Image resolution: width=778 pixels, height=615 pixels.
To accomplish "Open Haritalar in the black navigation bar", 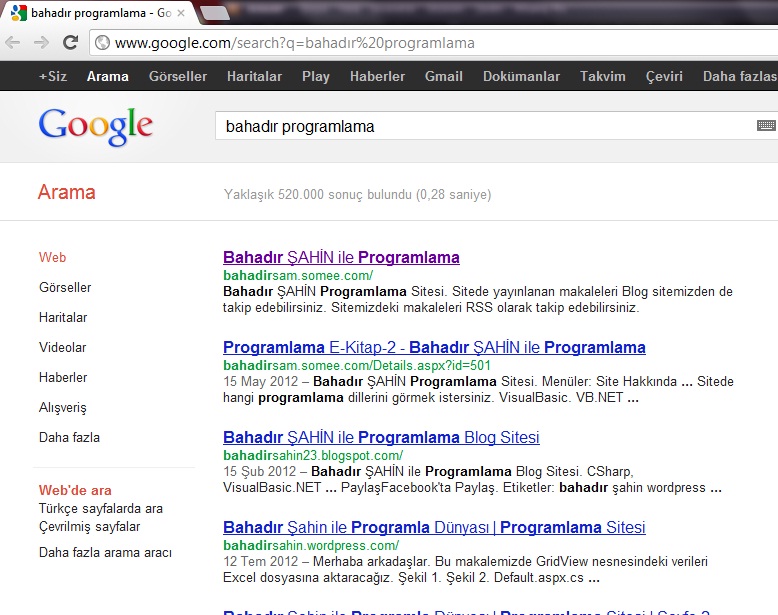I will 254,76.
